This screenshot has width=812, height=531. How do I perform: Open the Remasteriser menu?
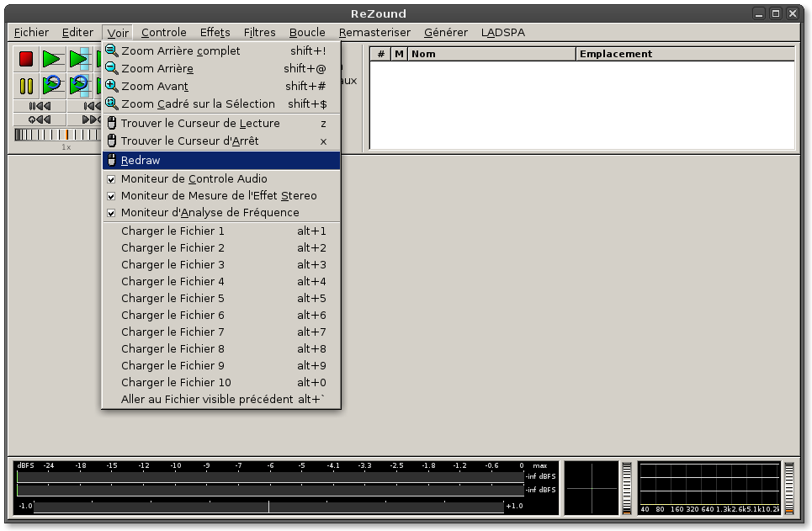pyautogui.click(x=374, y=33)
